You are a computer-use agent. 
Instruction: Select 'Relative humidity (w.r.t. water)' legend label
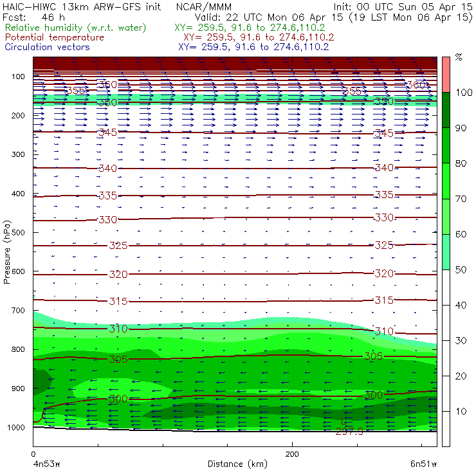(x=76, y=28)
